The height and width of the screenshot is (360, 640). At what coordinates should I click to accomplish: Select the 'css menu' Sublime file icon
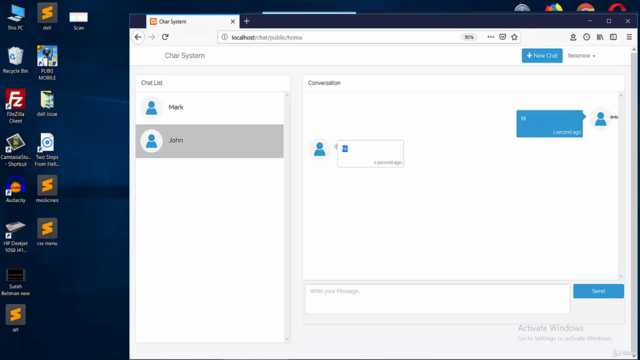(47, 232)
